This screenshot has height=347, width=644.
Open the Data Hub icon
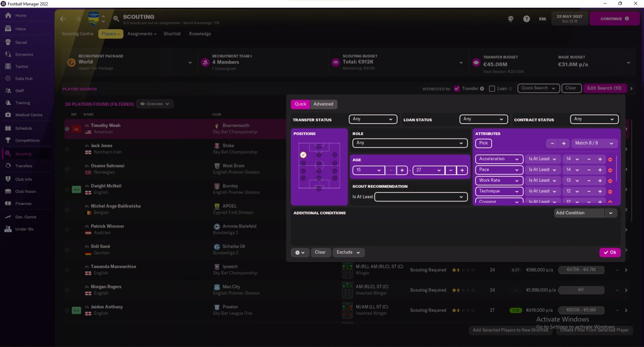pyautogui.click(x=8, y=79)
